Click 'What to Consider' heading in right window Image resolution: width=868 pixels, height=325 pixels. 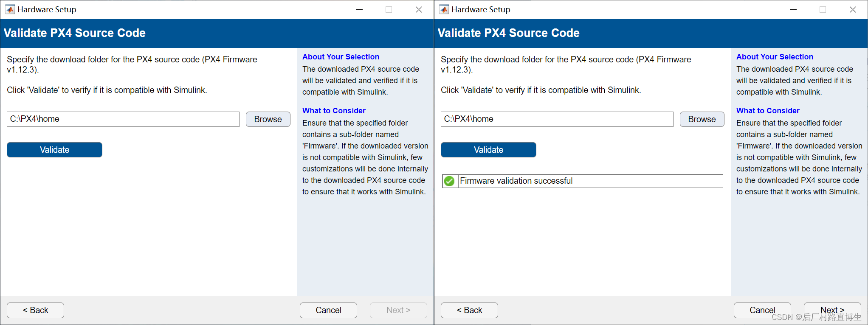768,111
